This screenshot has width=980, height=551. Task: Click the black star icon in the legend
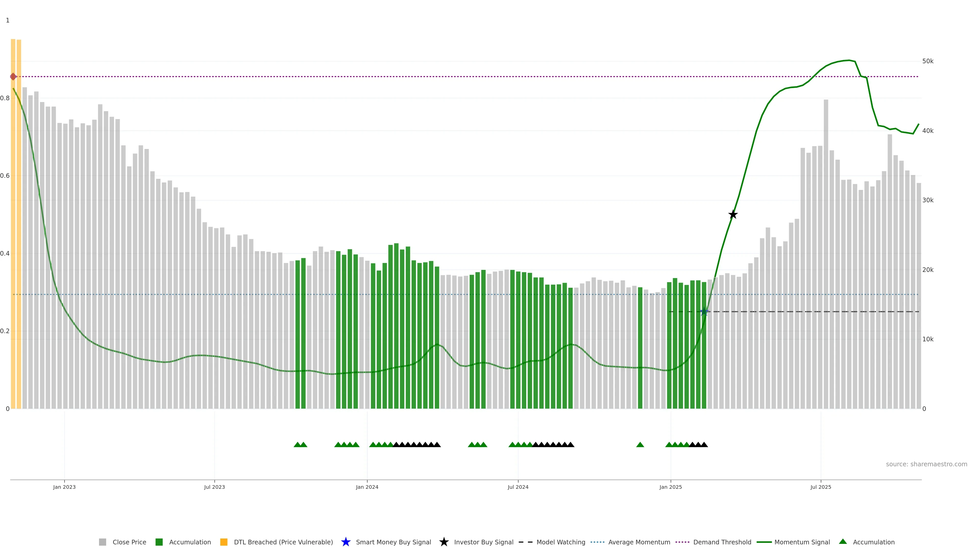click(444, 542)
